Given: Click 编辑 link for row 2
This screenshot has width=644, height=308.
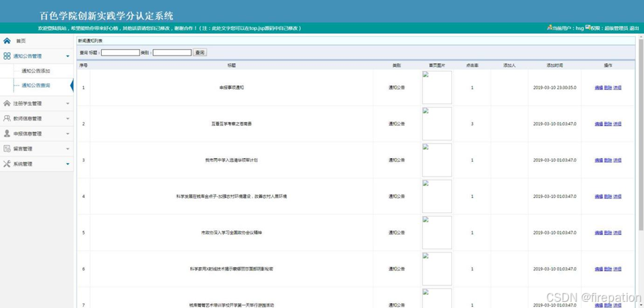Looking at the screenshot, I should coord(598,124).
